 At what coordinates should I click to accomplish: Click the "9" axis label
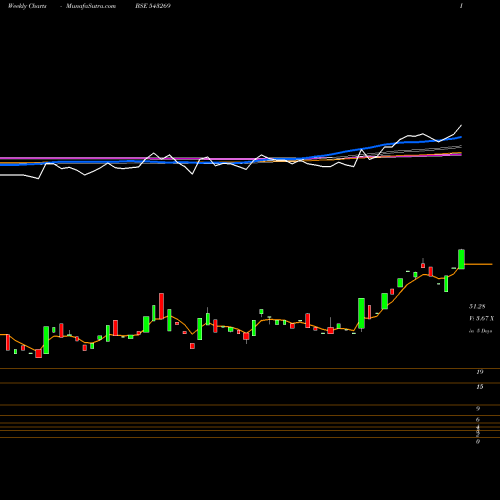(x=478, y=408)
